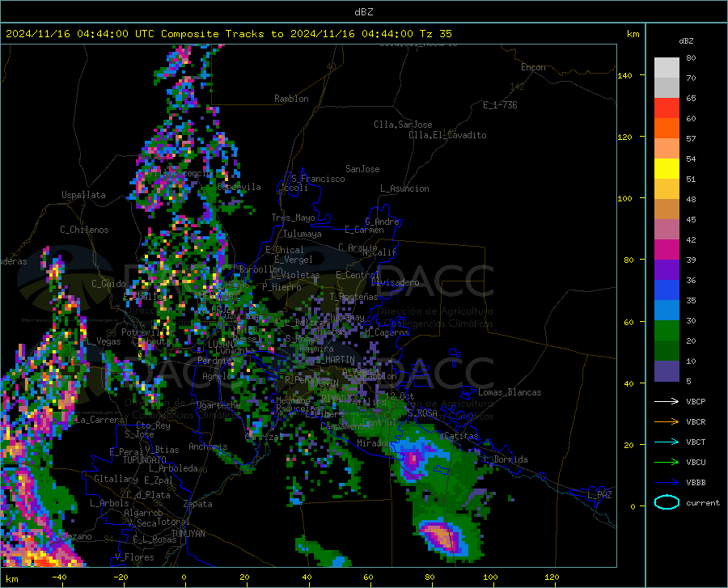Click the green VBCU arrow in legend
Viewport: 728px width, 588px height.
(x=667, y=462)
